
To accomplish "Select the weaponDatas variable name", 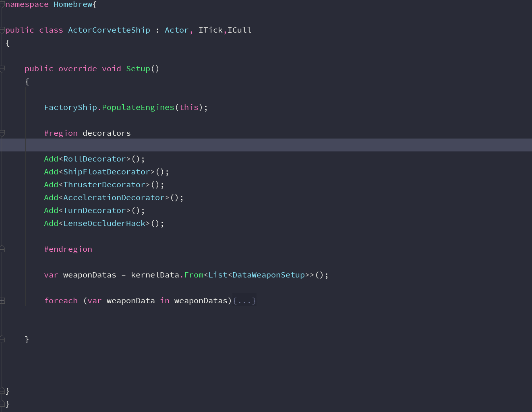I will click(x=89, y=274).
